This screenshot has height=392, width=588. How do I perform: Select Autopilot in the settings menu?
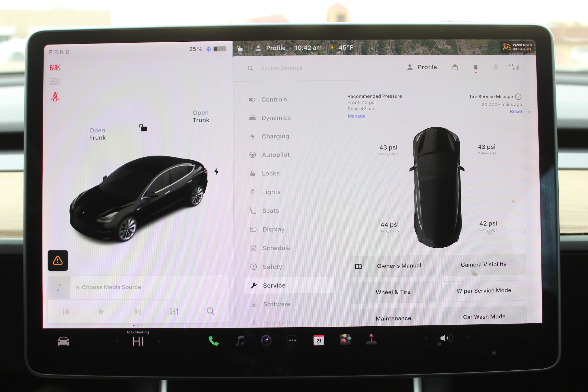tap(275, 155)
